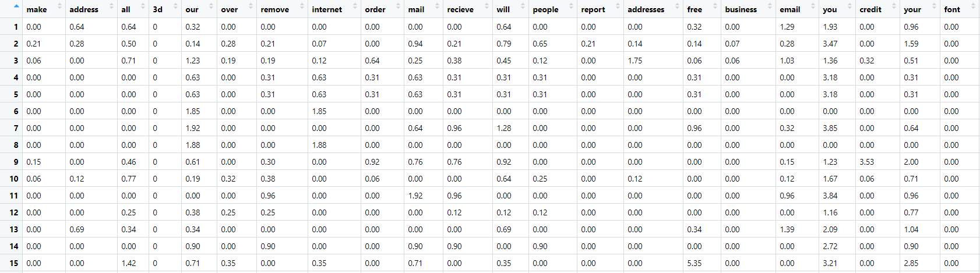This screenshot has width=980, height=273.
Task: Select the 1.75 cell under addresses
Action: [x=635, y=61]
